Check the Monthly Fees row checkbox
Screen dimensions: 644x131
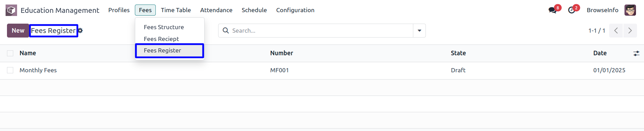(x=10, y=70)
